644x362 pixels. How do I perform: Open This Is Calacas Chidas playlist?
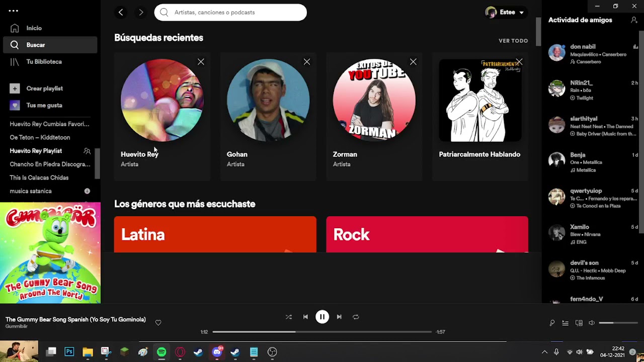pos(39,177)
